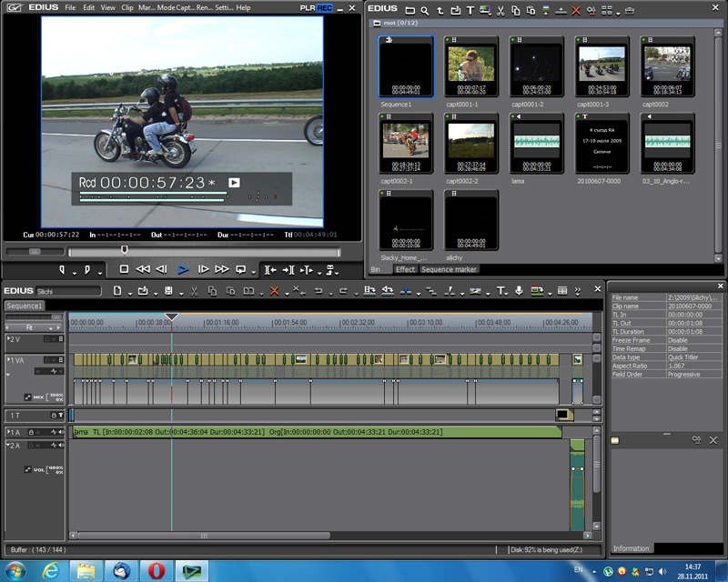The height and width of the screenshot is (582, 728).
Task: Expand the 2 V track
Action: (x=8, y=339)
